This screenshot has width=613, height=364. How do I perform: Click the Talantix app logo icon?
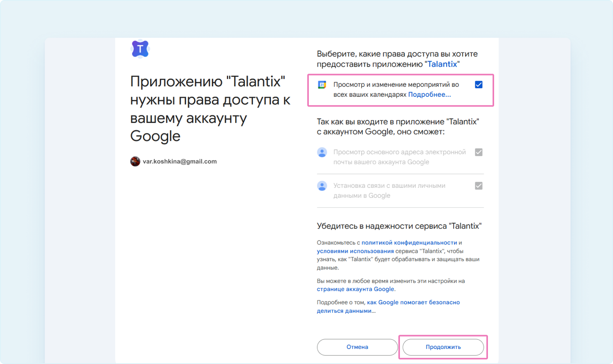click(x=140, y=49)
